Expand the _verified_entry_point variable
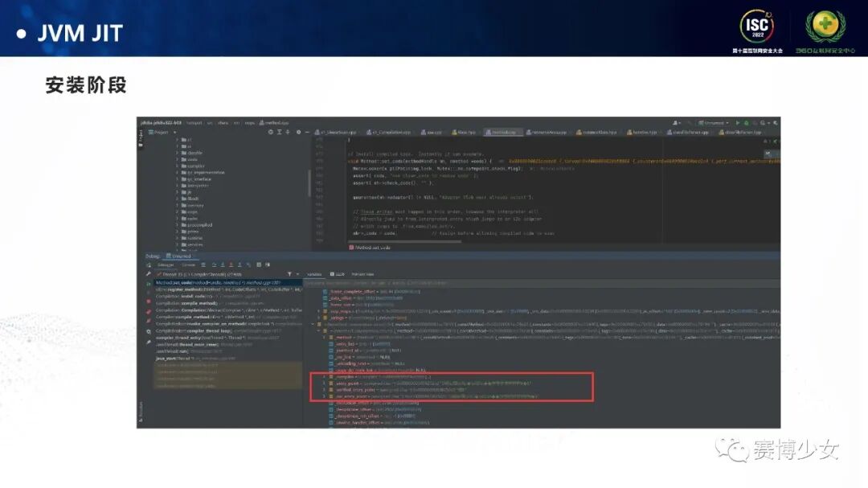Viewport: 868px width, 488px height. point(325,390)
